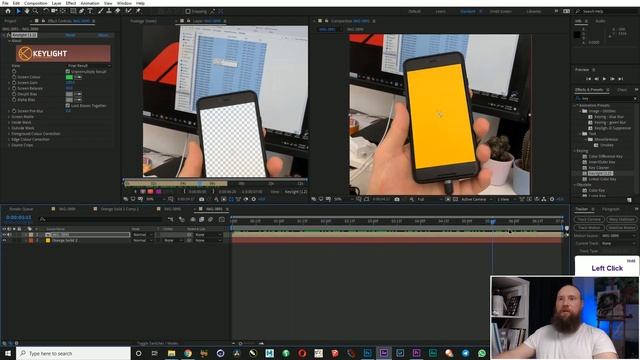Select the Rectangle shape tool
The image size is (640, 360).
[x=73, y=11]
